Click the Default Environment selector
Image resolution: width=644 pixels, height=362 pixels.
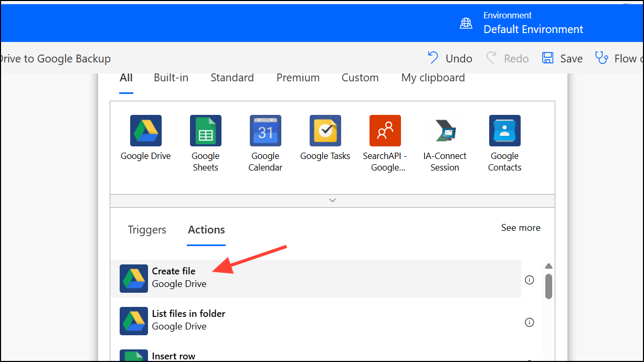tap(533, 23)
